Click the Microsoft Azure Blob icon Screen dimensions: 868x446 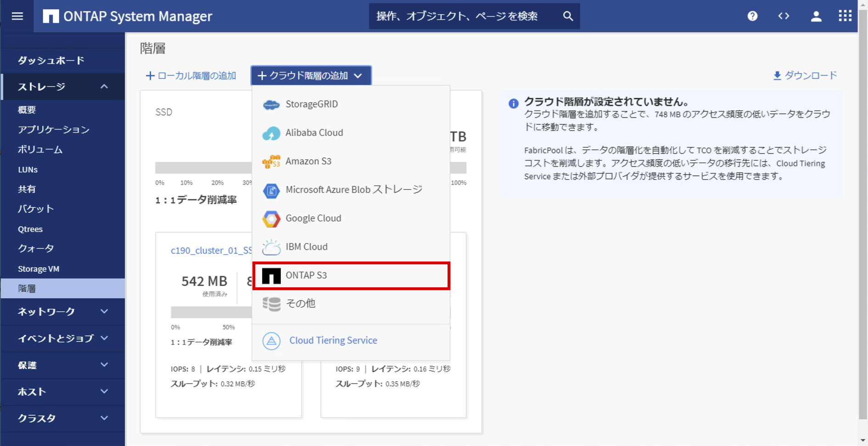271,190
